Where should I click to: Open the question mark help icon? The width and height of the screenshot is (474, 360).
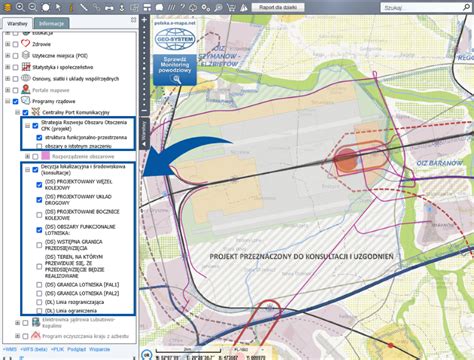tap(182, 7)
